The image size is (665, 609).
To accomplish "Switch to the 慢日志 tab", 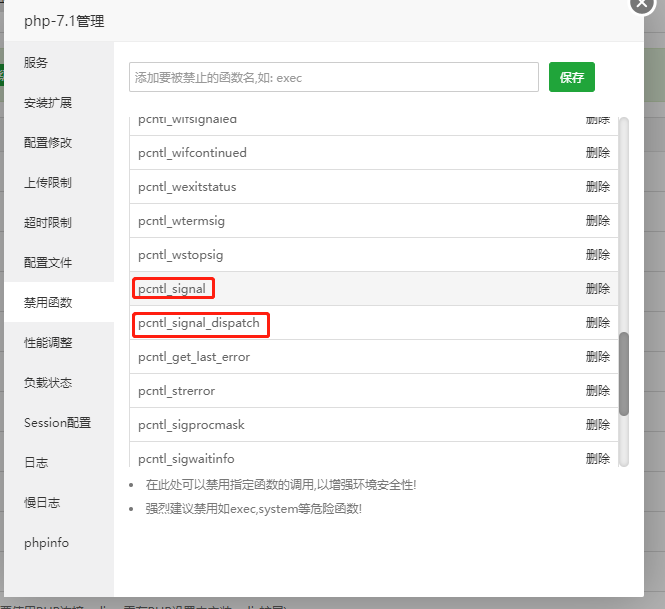I will [42, 502].
